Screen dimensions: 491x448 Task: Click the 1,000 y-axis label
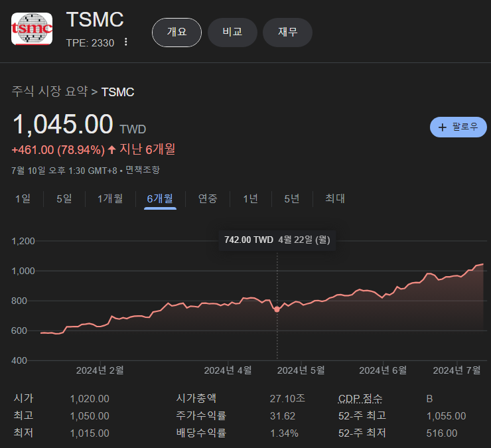click(x=23, y=271)
